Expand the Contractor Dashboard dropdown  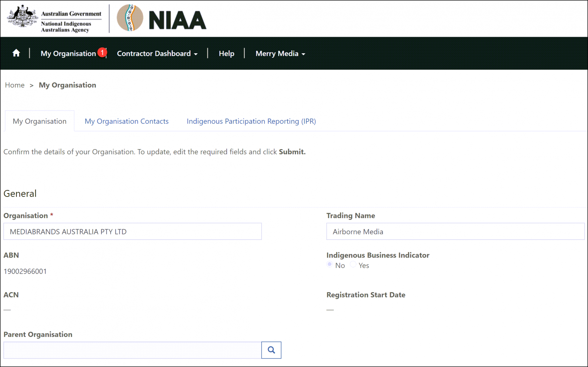(x=157, y=54)
